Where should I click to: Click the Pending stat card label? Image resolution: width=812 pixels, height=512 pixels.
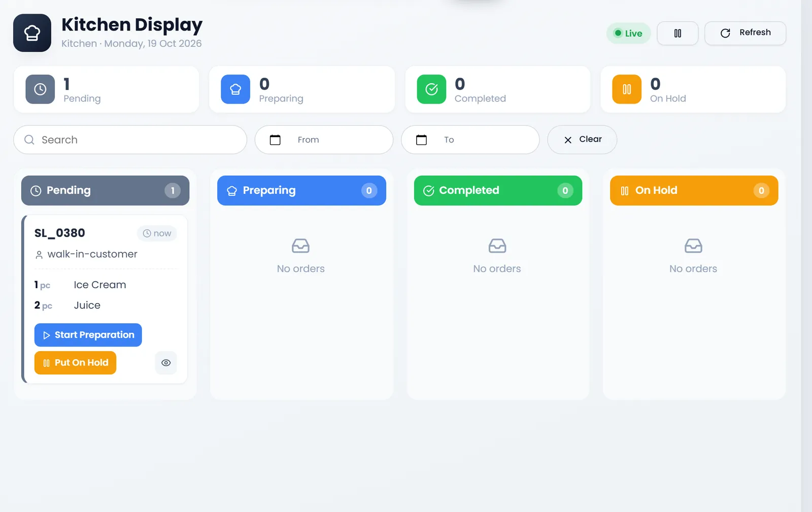(x=82, y=98)
